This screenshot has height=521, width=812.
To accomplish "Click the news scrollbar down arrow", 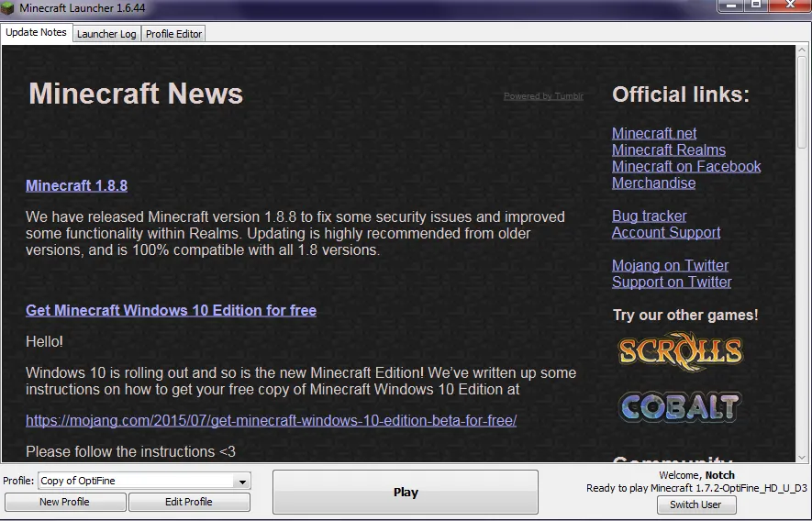I will (802, 458).
